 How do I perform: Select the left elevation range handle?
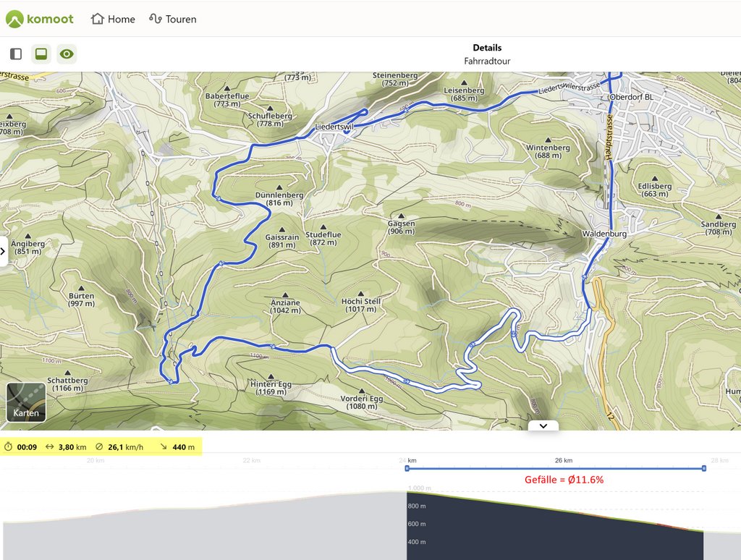tap(407, 468)
